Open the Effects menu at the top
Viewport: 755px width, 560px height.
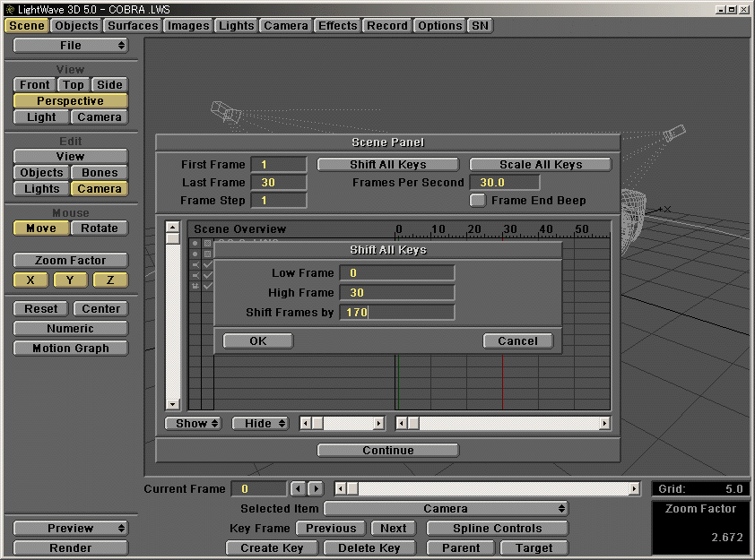pyautogui.click(x=337, y=25)
